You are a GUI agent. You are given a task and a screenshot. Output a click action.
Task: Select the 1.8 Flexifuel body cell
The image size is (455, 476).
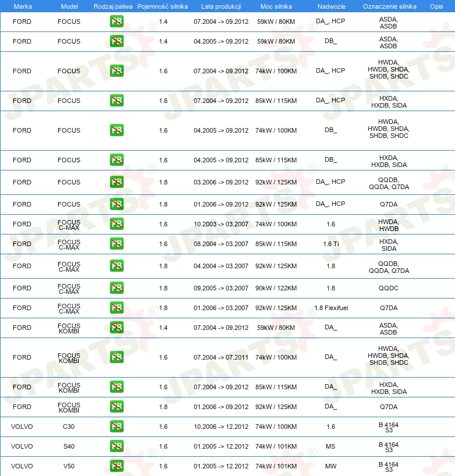tap(331, 308)
